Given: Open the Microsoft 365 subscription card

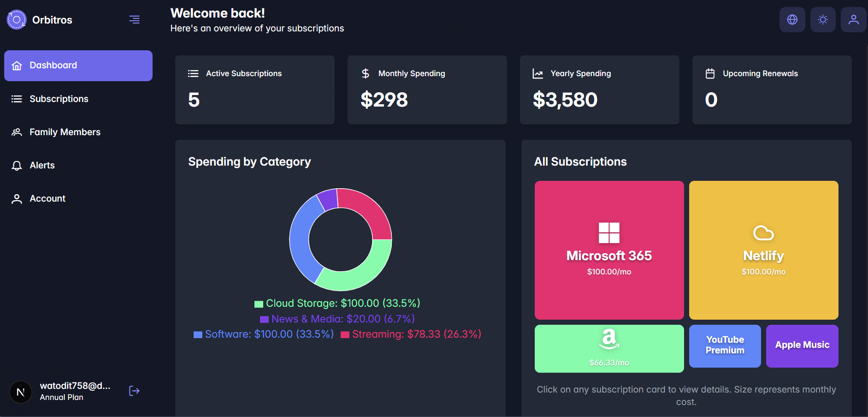Looking at the screenshot, I should pyautogui.click(x=609, y=250).
